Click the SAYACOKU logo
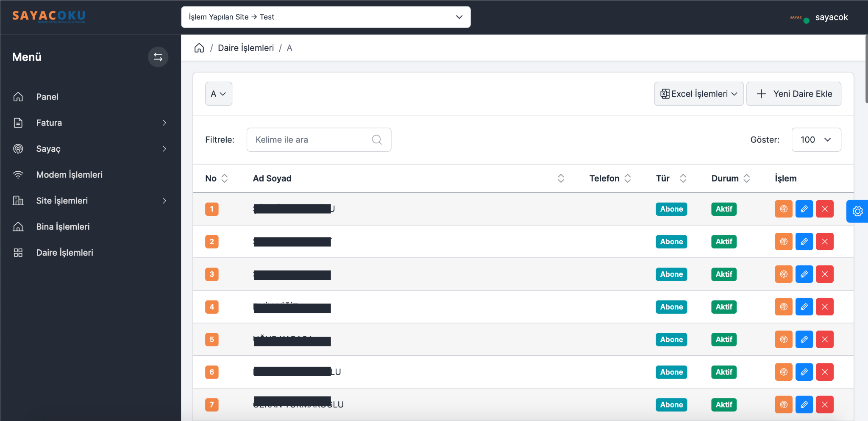The image size is (868, 421). 49,16
